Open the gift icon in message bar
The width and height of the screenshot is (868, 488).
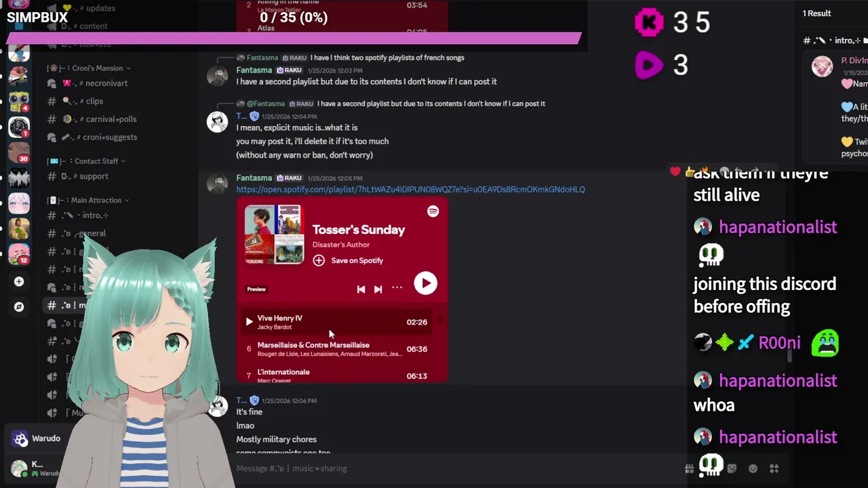tap(690, 468)
